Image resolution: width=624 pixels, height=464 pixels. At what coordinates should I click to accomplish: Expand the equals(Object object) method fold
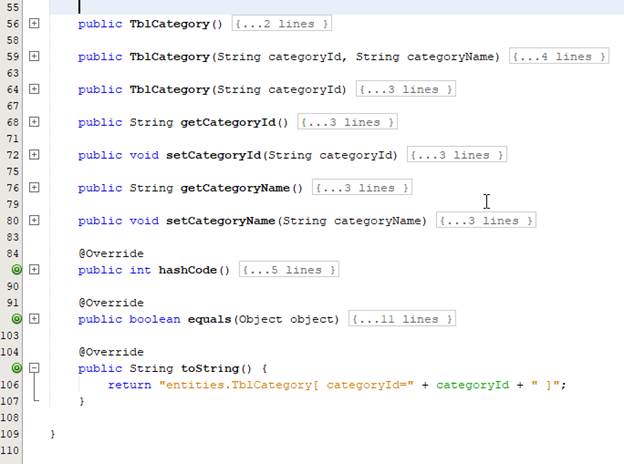pos(34,318)
